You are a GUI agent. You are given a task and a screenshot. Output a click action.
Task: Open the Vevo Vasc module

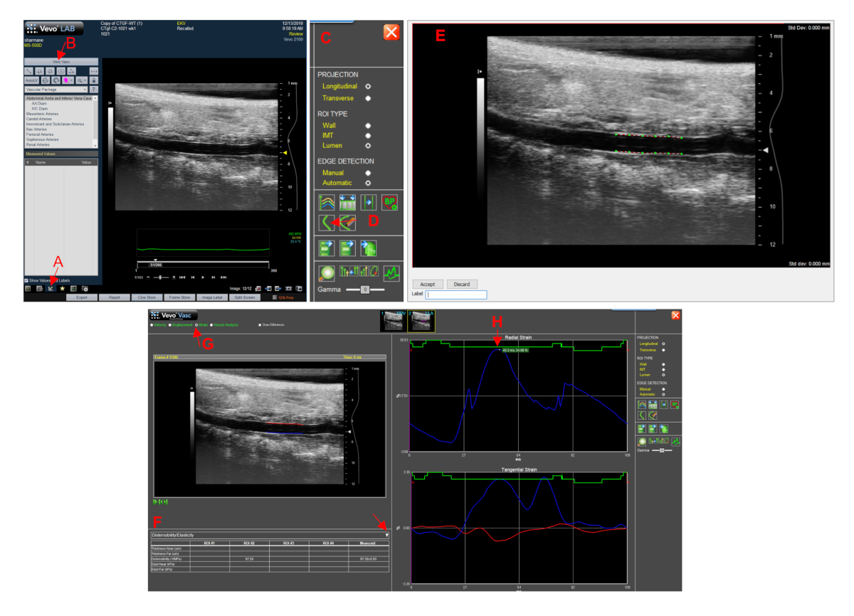(x=60, y=62)
